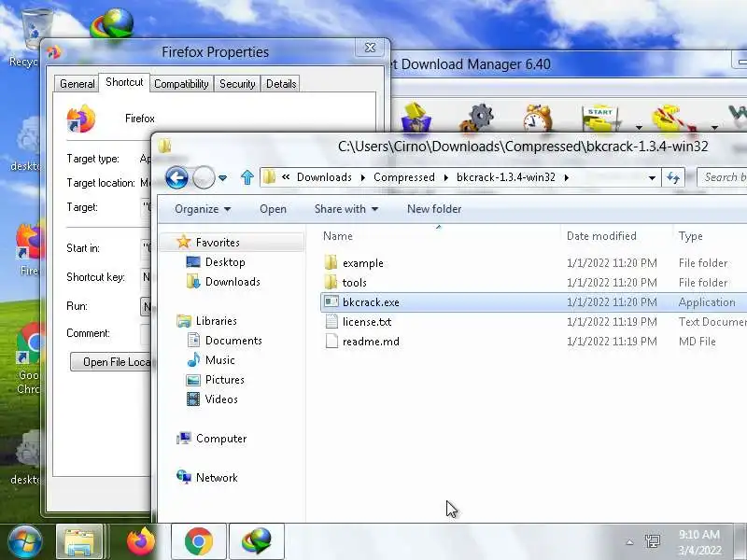Open recent locations dropdown beside forward button

(222, 178)
